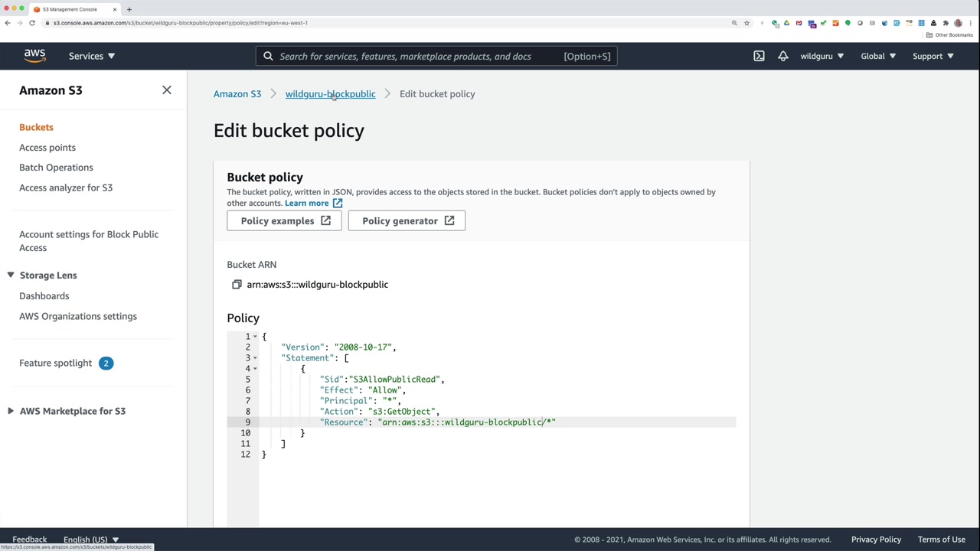Viewport: 980px width, 551px height.
Task: Click the AWS logo home icon
Action: pyautogui.click(x=34, y=56)
